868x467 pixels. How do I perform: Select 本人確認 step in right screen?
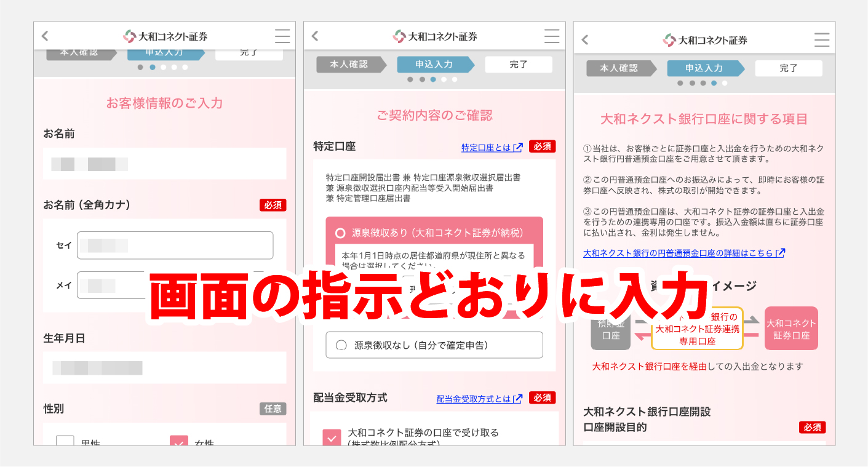pos(621,68)
